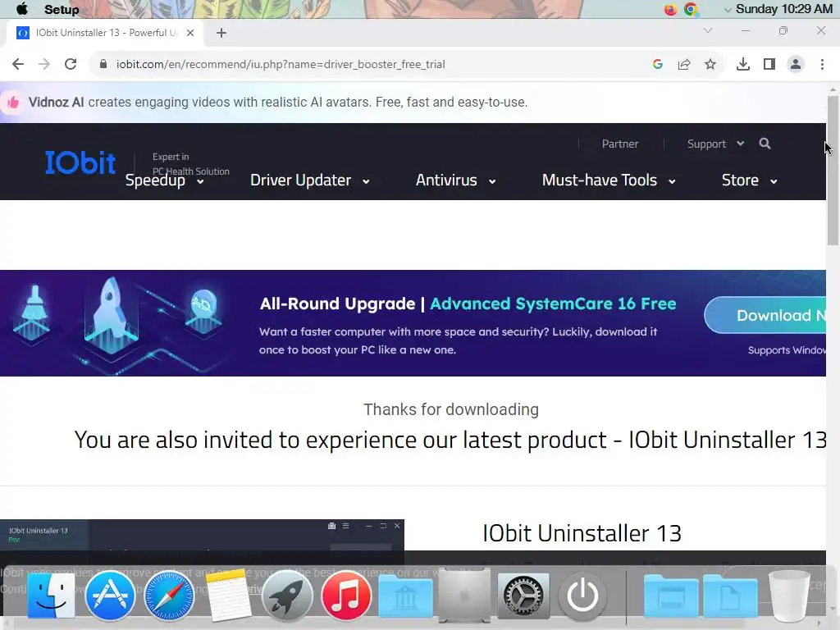Screen dimensions: 840x630
Task: Click the browser back arrow
Action: [18, 64]
